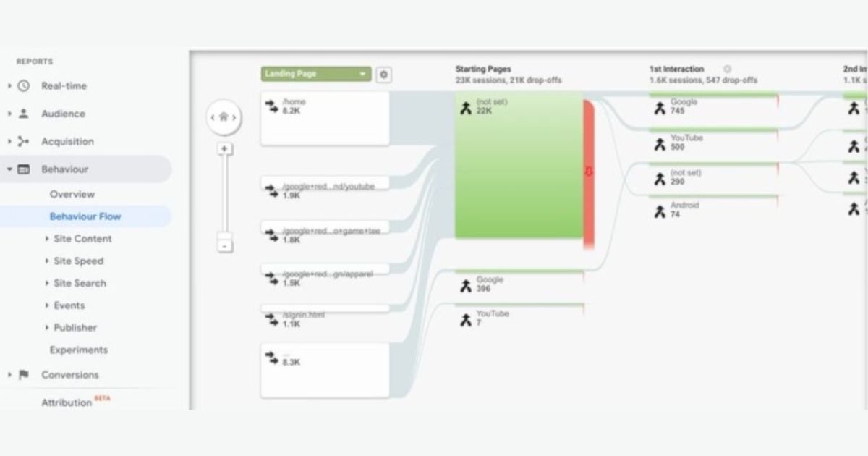The width and height of the screenshot is (868, 456).
Task: Click the home icon in navigation control
Action: pos(224,117)
